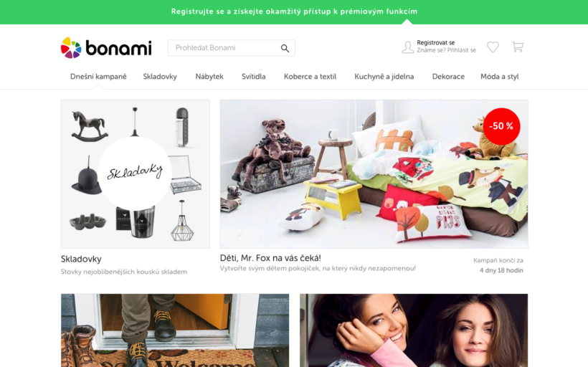
Task: Click the green registration promo banner
Action: pos(294,12)
